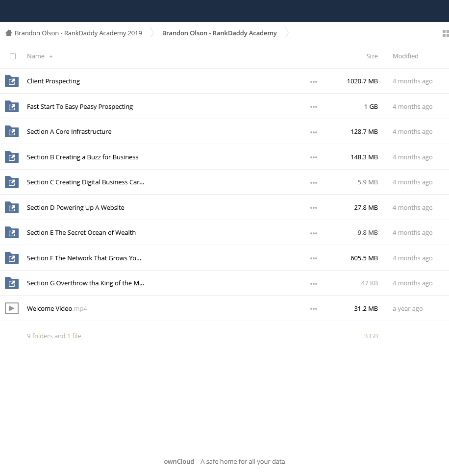Click the folder icon for Section B Creating a Buzz
This screenshot has width=449, height=476.
12,157
